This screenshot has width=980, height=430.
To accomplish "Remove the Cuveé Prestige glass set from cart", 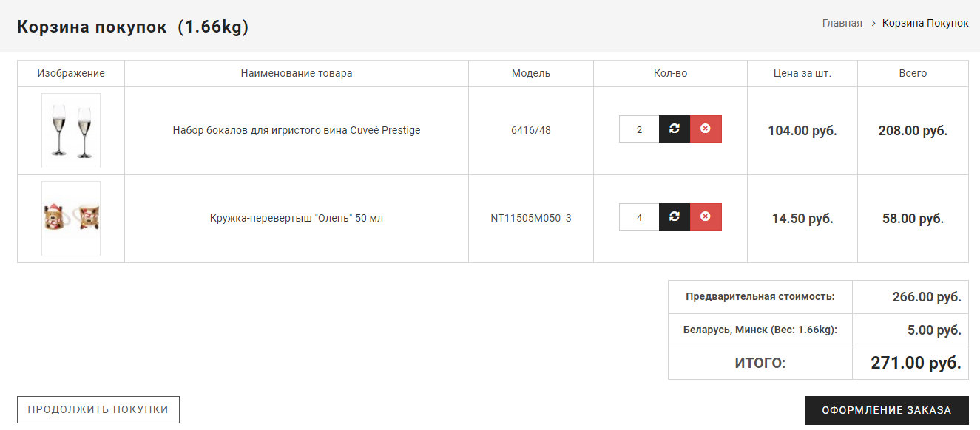I will [x=706, y=129].
